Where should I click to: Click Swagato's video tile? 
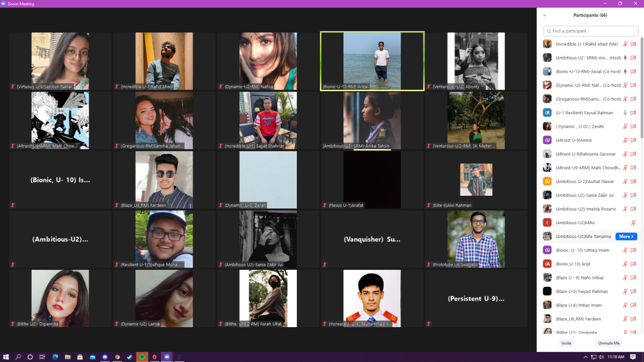coord(476,239)
